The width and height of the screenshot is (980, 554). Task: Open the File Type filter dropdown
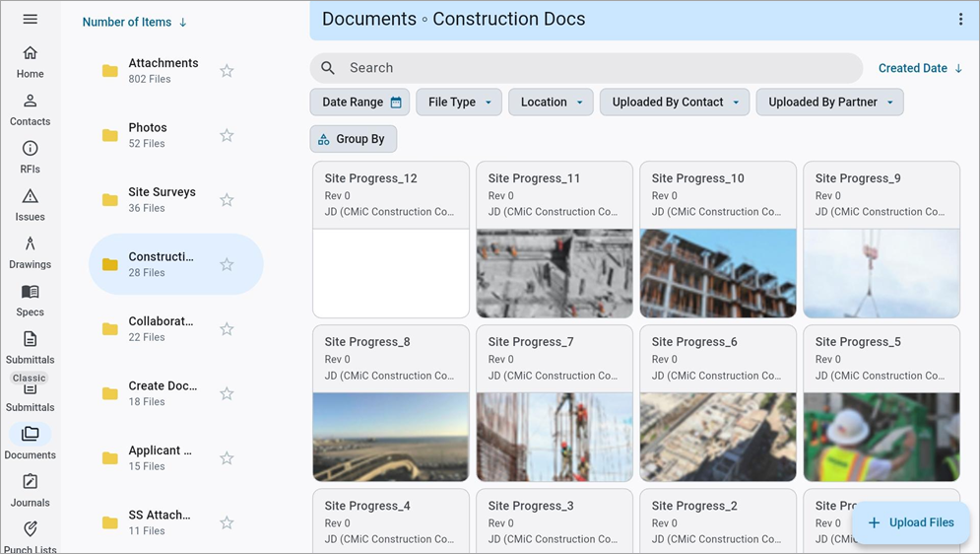(459, 102)
